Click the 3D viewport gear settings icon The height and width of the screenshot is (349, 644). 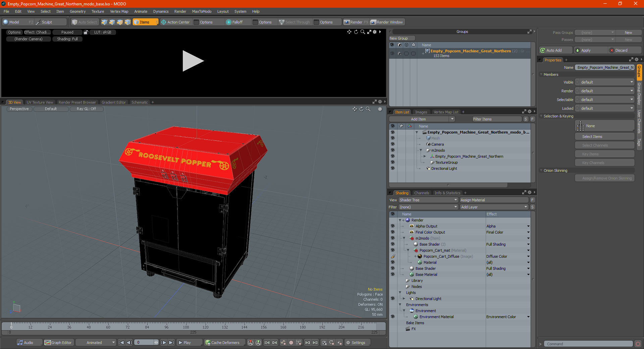pyautogui.click(x=380, y=109)
